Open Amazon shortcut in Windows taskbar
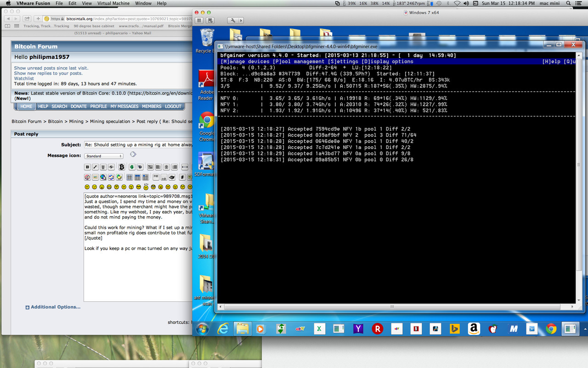Image resolution: width=588 pixels, height=368 pixels. (474, 328)
